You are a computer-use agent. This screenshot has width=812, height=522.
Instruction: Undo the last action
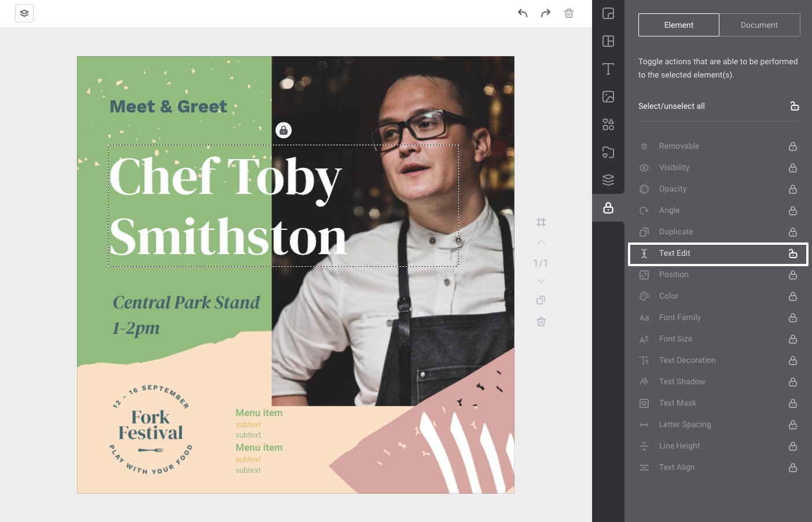pos(523,13)
